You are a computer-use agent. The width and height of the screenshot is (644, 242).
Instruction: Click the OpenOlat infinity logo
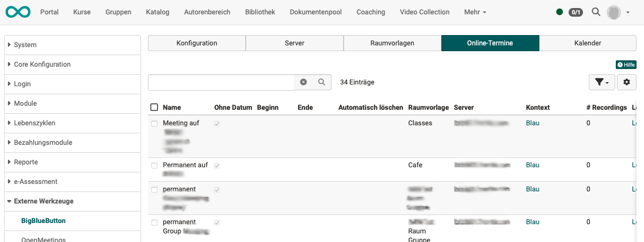pyautogui.click(x=18, y=12)
